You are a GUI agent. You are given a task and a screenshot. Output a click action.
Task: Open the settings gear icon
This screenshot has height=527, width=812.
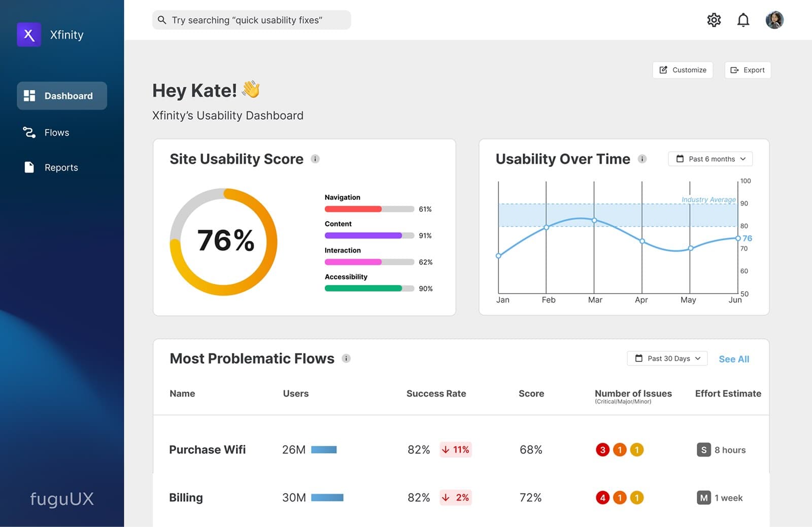pyautogui.click(x=714, y=20)
